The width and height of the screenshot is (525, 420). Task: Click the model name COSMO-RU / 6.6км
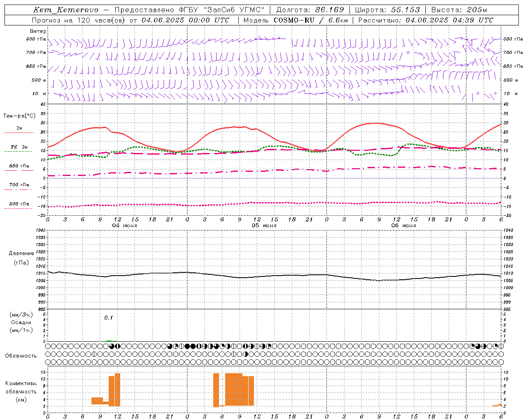point(311,20)
